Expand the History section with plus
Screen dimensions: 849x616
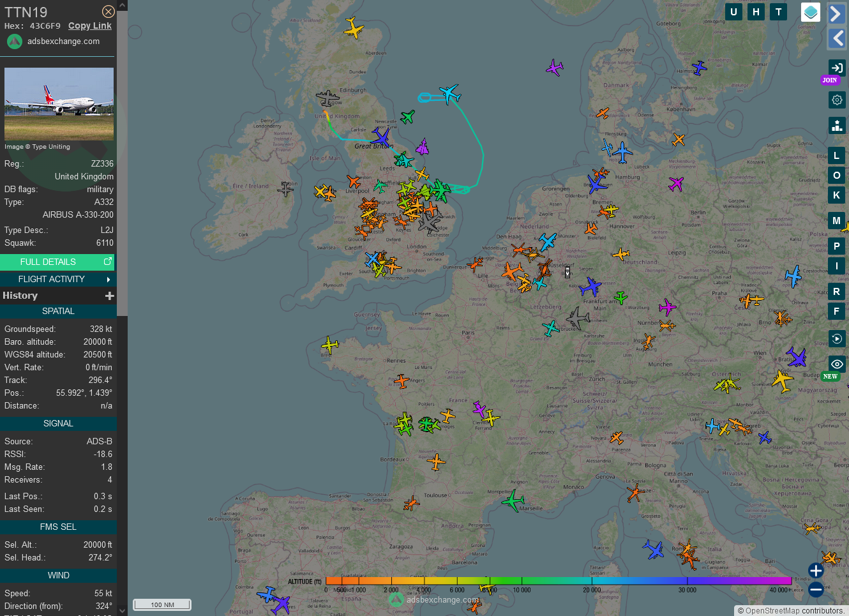(110, 296)
